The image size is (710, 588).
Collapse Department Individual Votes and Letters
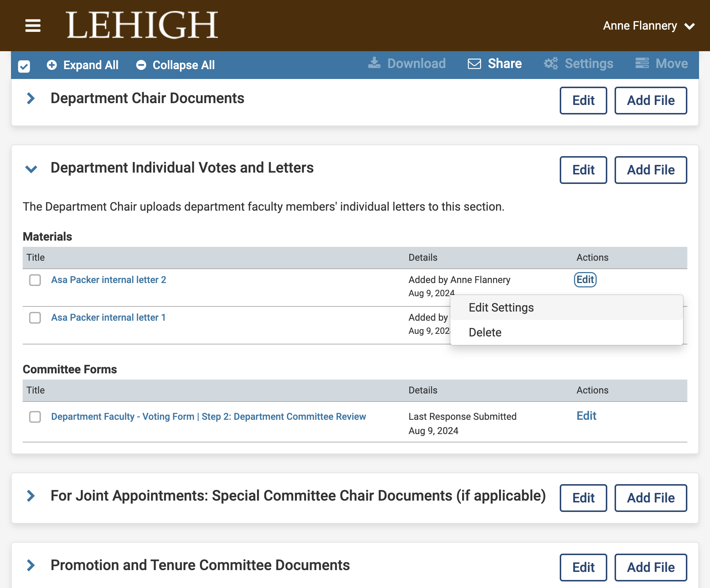coord(31,169)
